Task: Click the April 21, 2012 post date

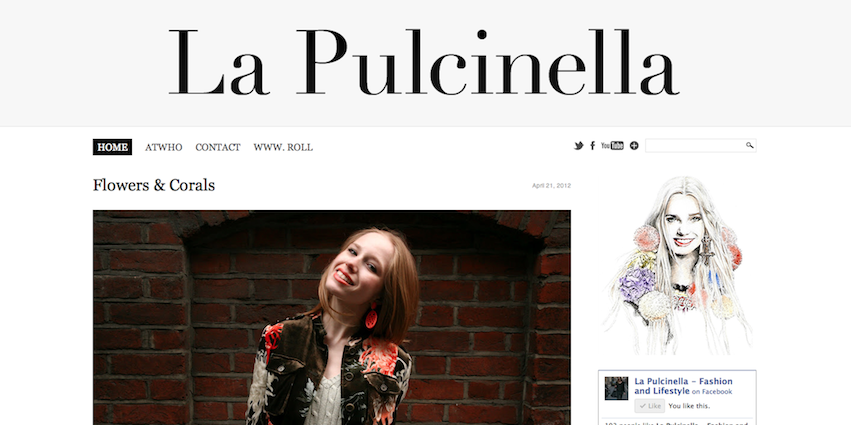Action: pyautogui.click(x=551, y=186)
